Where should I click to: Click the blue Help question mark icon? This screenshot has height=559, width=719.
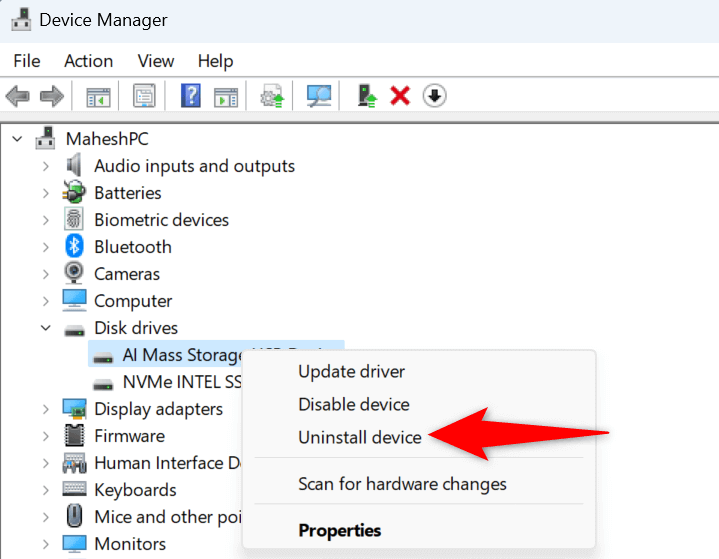(x=191, y=96)
